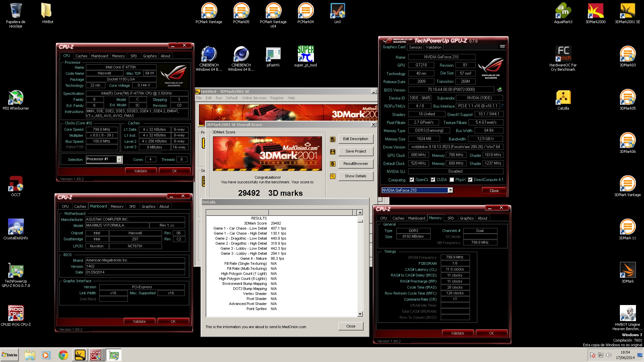The image size is (644, 362).
Task: Click the GPU-Z screenshot camera icon
Action: tap(502, 47)
